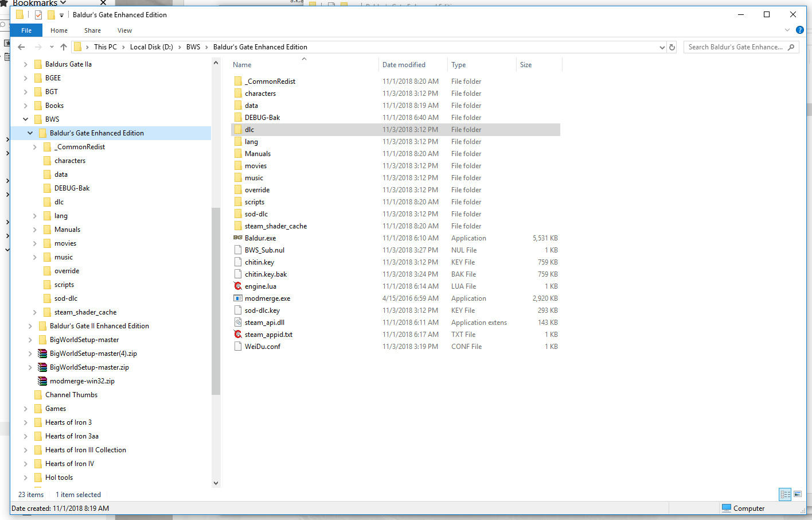Viewport: 812px width, 520px height.
Task: Click the Back navigation arrow
Action: (21, 47)
